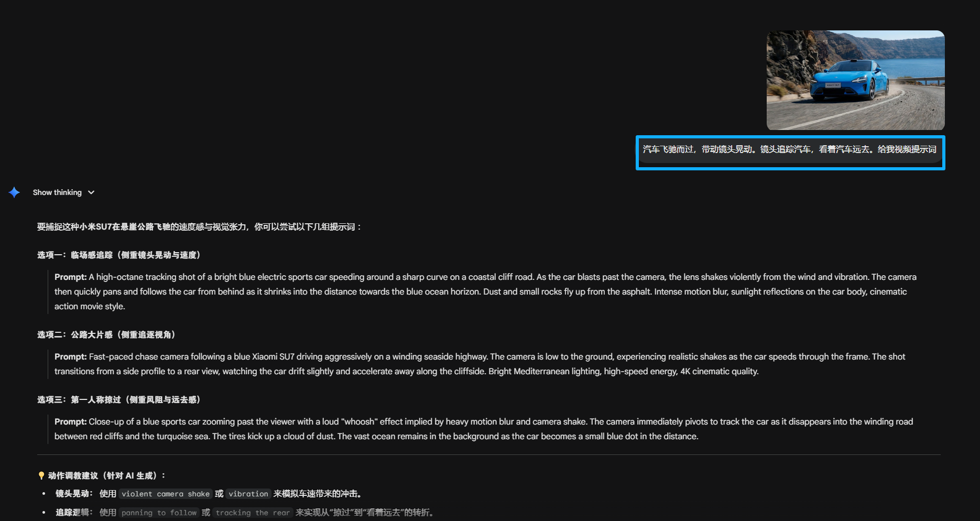The image size is (980, 521).
Task: Click the 'Fast-paced chase camera' prompt paragraph
Action: coord(480,364)
